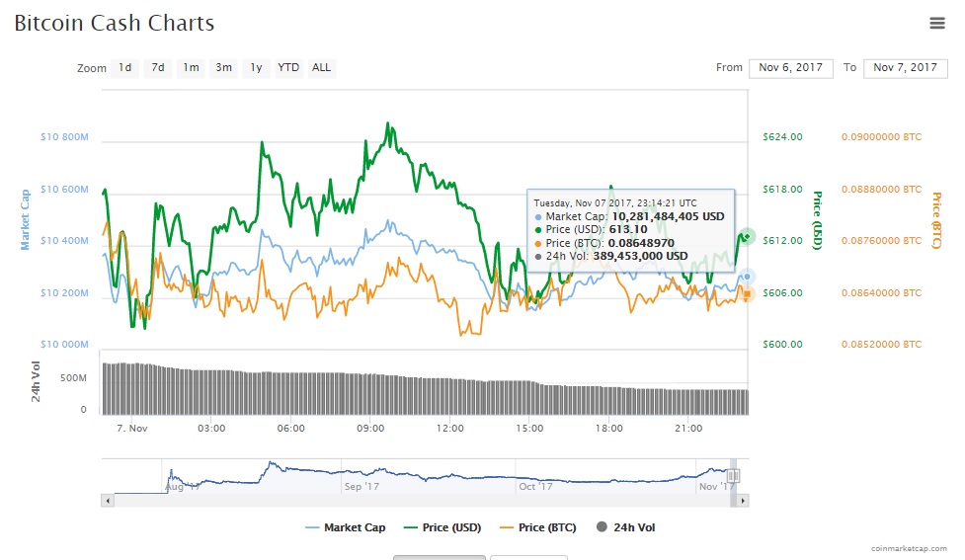Select the 1y zoom range
The width and height of the screenshot is (965, 560).
[256, 68]
